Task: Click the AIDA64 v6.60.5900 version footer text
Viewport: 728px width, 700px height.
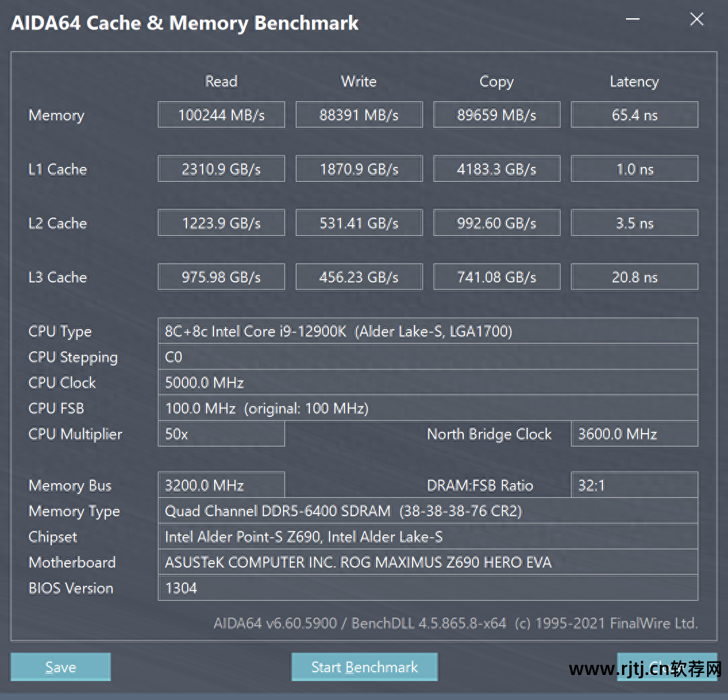Action: coord(455,623)
